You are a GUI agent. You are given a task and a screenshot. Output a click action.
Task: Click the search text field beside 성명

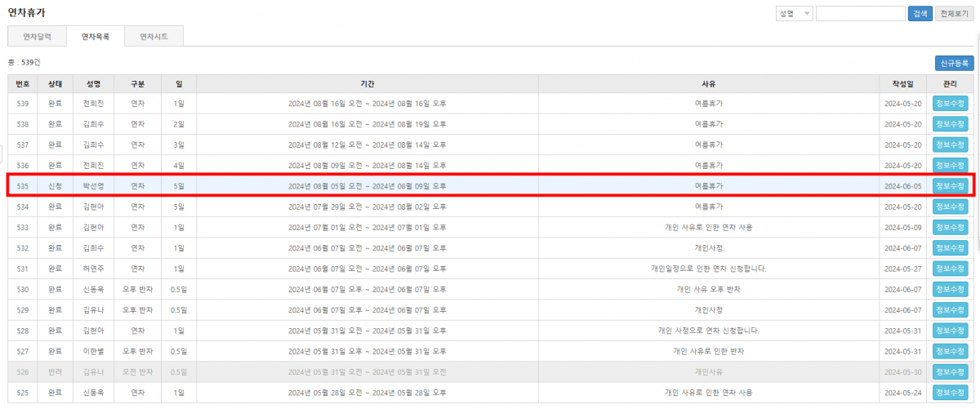tap(860, 14)
